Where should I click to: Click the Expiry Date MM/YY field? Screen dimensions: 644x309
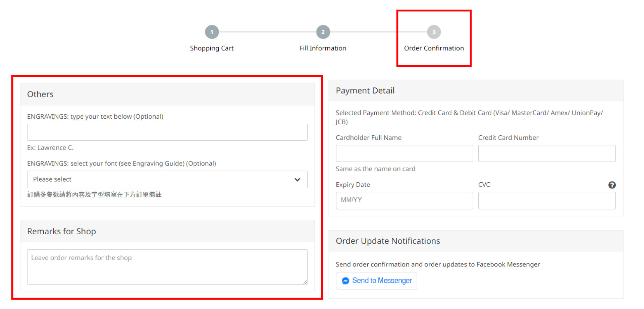405,200
